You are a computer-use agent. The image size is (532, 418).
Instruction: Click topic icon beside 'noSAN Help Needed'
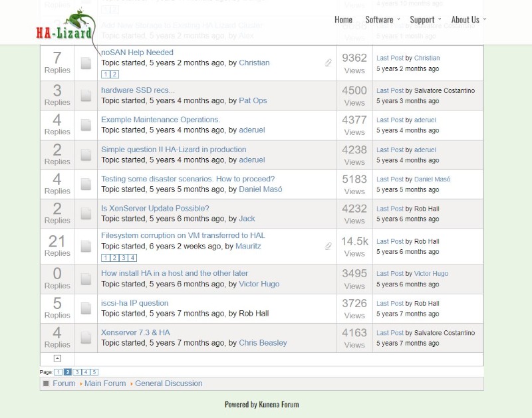point(86,63)
